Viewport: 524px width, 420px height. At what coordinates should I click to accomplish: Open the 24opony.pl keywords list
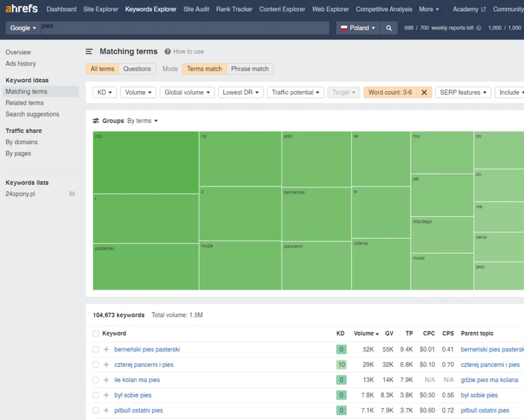point(20,194)
